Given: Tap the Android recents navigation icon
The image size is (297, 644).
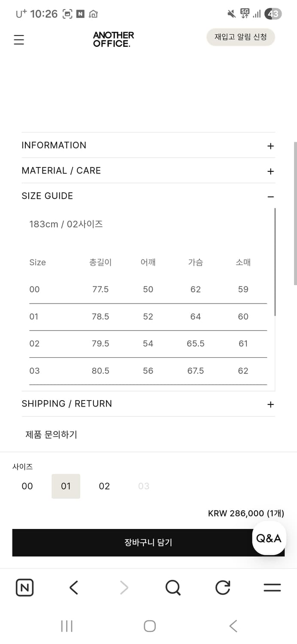Looking at the screenshot, I should click(x=67, y=626).
